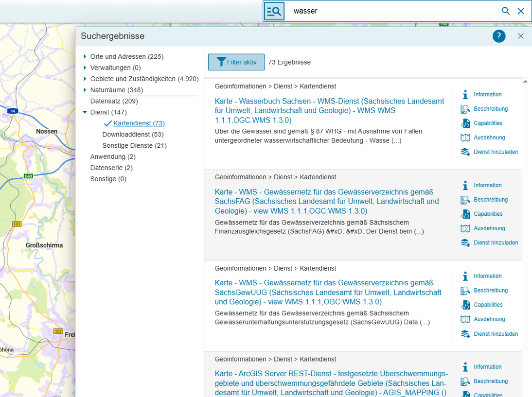Select Datensatz (209) filter
Screen dimensions: 532x397
[114, 101]
